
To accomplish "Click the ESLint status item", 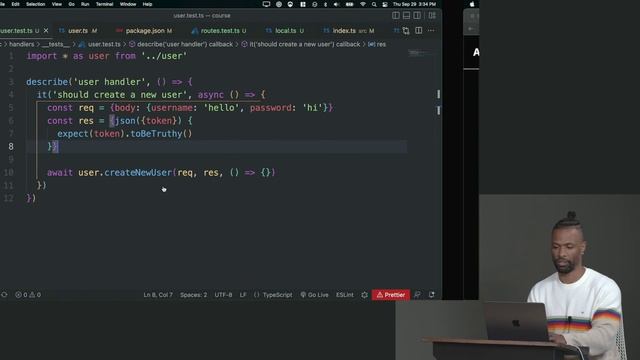I will click(344, 295).
